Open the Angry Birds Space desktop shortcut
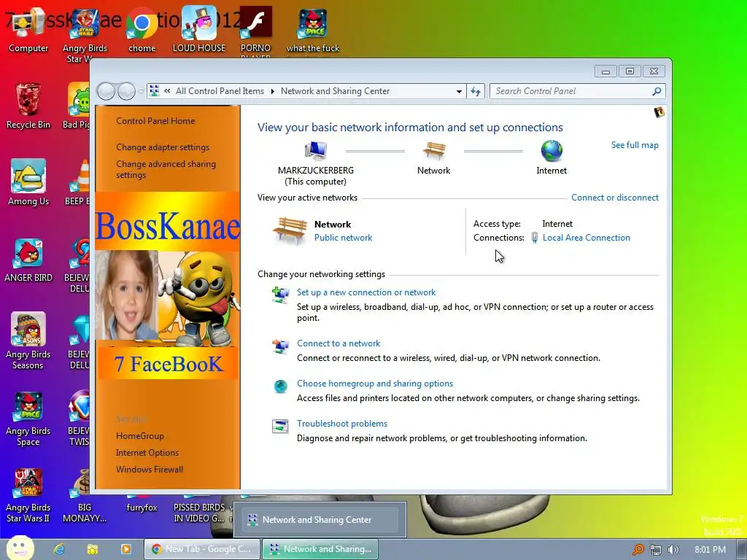 click(28, 418)
